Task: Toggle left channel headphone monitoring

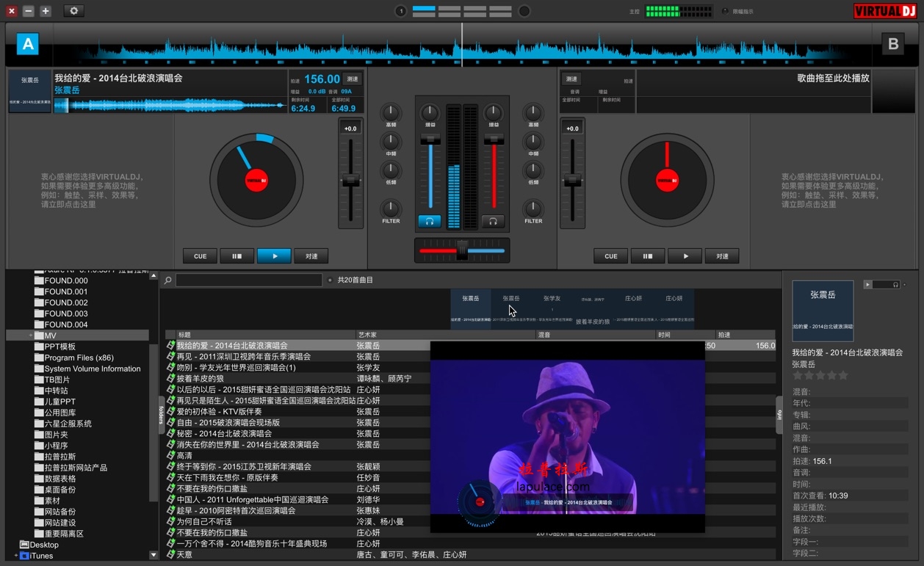Action: pyautogui.click(x=430, y=221)
